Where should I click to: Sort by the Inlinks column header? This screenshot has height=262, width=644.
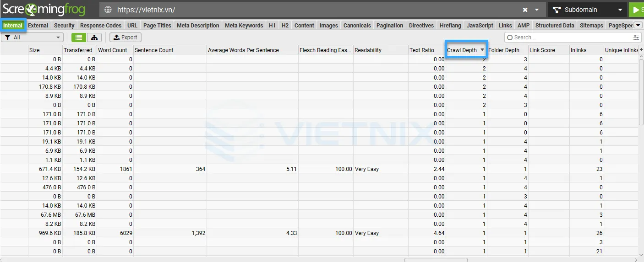(x=579, y=50)
